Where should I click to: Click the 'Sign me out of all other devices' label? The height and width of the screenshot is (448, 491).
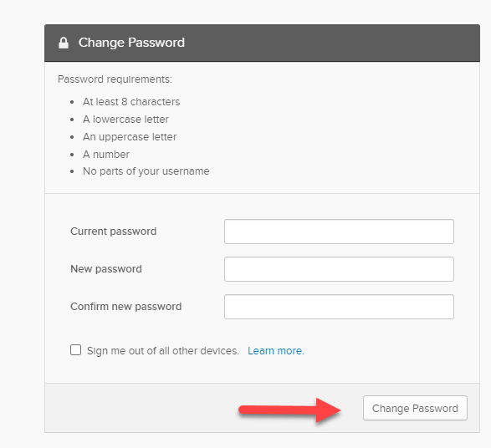(x=163, y=351)
